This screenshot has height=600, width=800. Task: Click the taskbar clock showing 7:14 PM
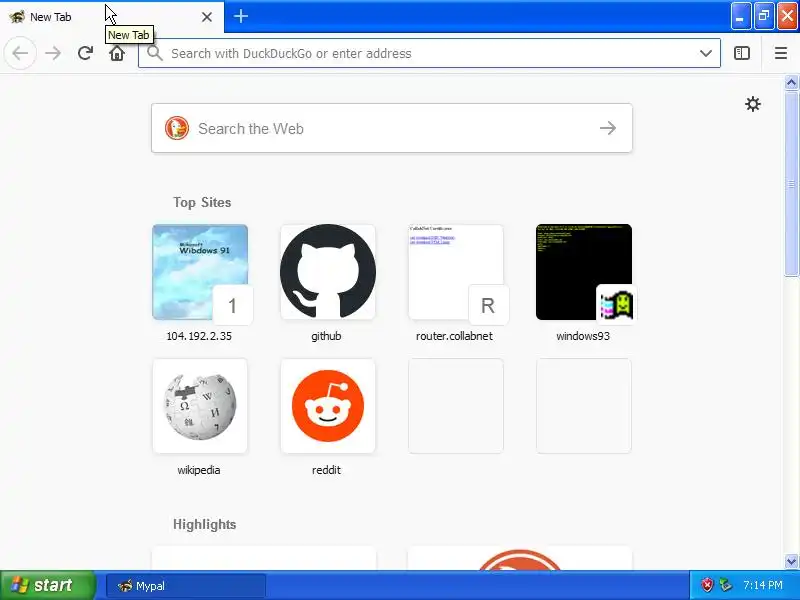click(x=762, y=585)
